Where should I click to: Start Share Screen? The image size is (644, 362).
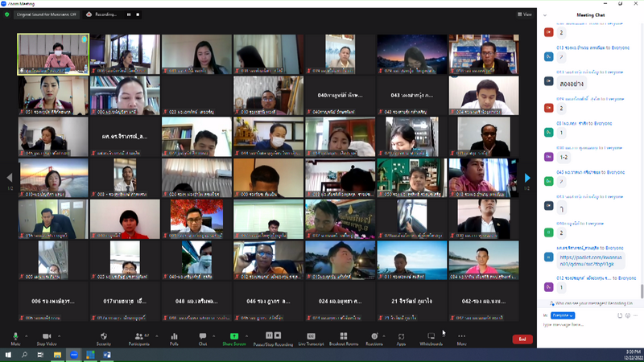[234, 339]
